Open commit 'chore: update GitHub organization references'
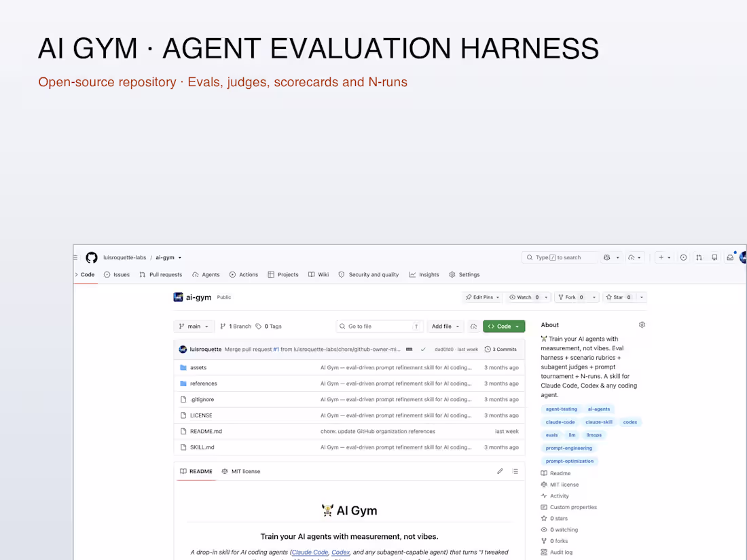The width and height of the screenshot is (747, 560). pos(378,432)
